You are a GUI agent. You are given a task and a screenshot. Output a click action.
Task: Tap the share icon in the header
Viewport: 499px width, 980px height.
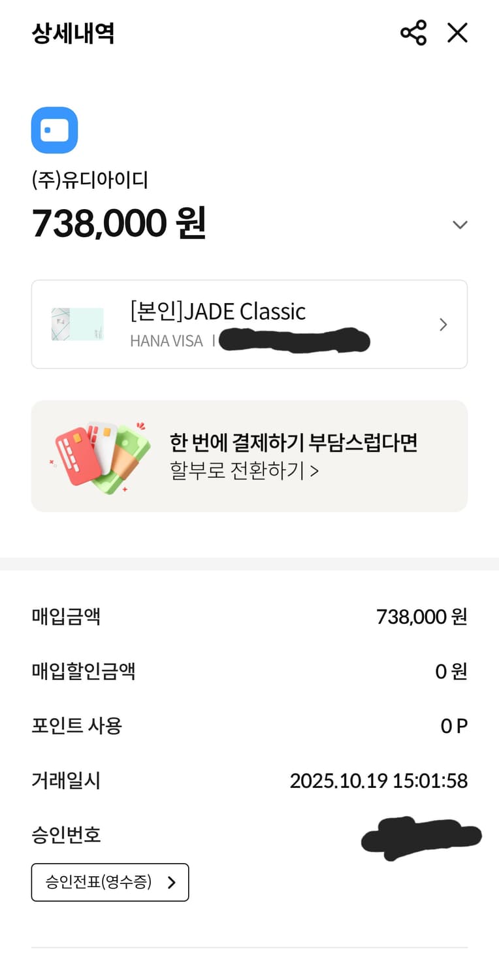(413, 33)
